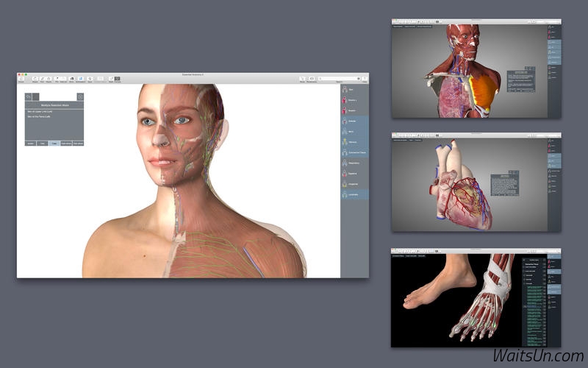
Task: Click the info panel in the top-right window
Action: click(x=521, y=81)
